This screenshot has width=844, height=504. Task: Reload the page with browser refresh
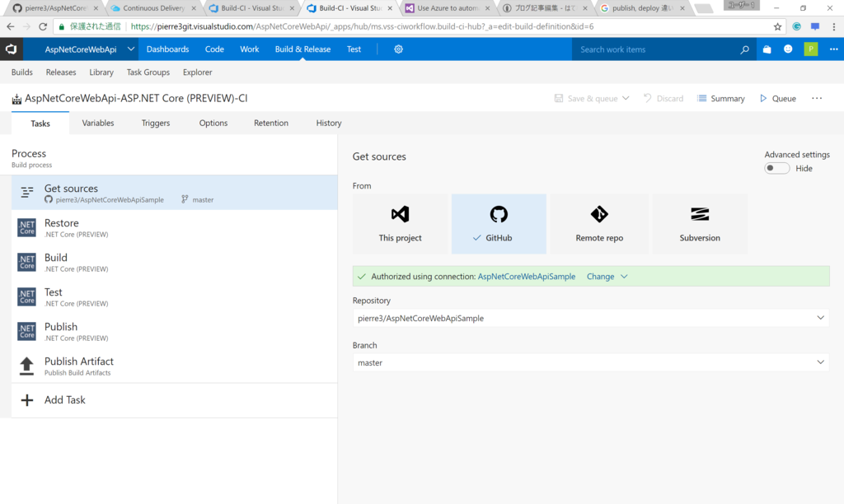pos(43,26)
